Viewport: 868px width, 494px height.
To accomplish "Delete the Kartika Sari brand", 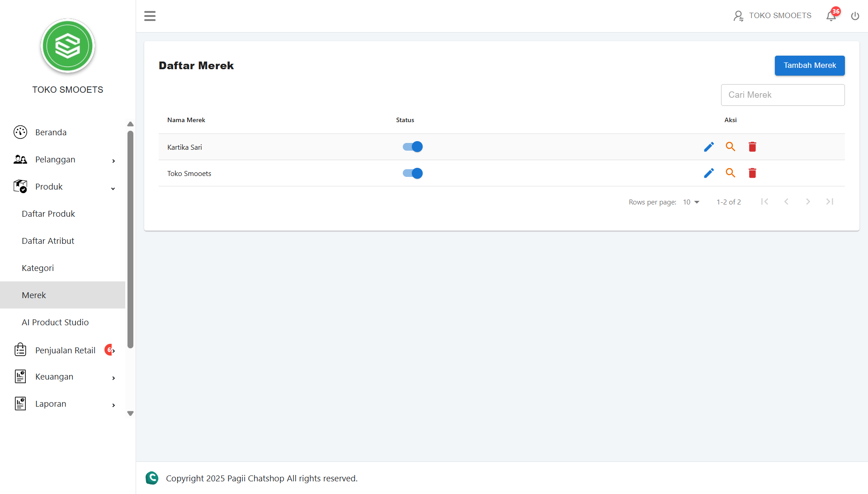I will click(752, 147).
